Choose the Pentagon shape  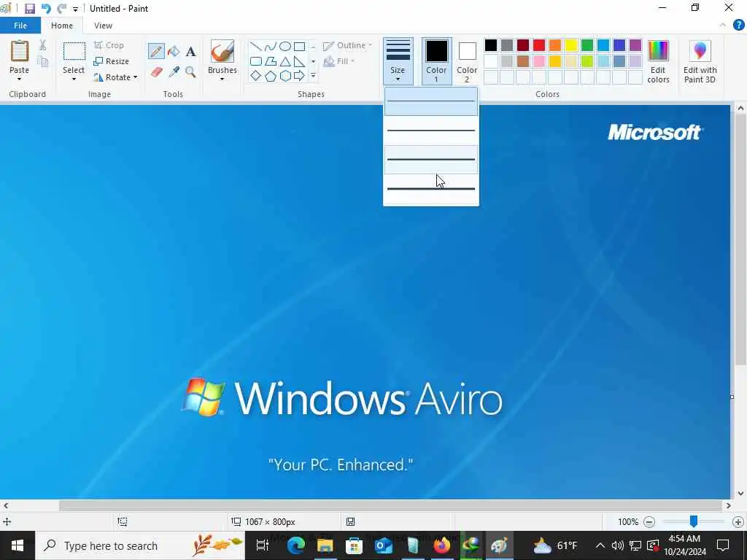click(x=270, y=76)
